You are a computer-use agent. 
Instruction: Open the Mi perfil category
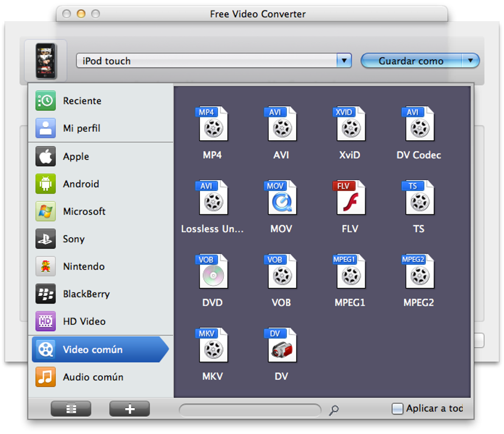pos(101,128)
